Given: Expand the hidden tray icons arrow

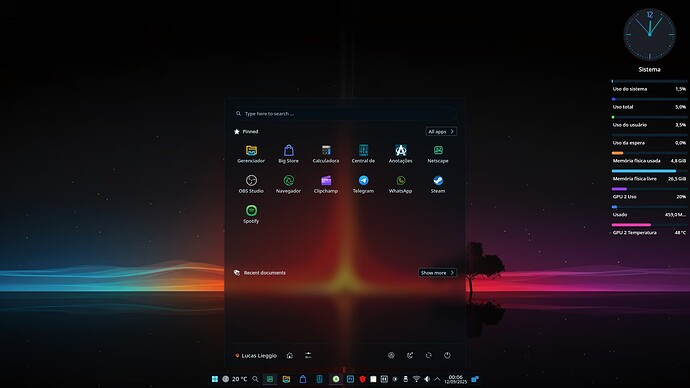Looking at the screenshot, I should coord(437,379).
